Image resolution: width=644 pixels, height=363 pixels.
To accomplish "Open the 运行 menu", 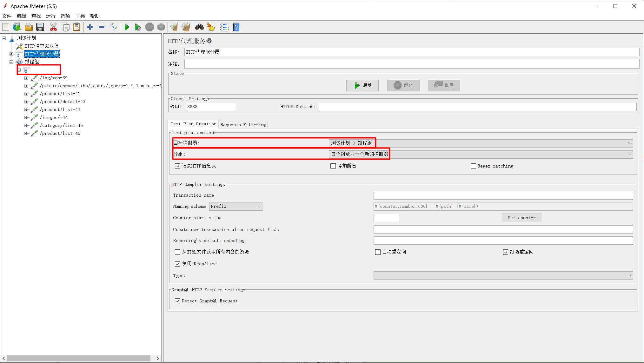I will coord(51,16).
